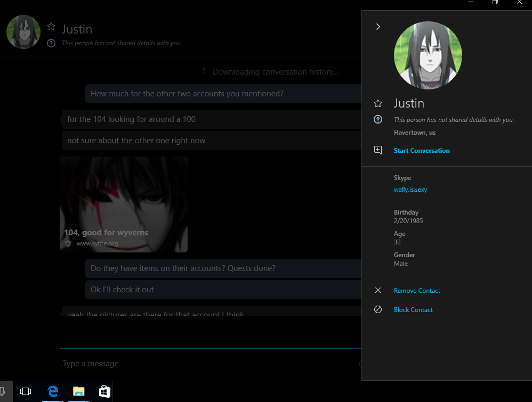This screenshot has height=402, width=532.
Task: Collapse the profile panel with the chevron arrow
Action: [x=378, y=27]
